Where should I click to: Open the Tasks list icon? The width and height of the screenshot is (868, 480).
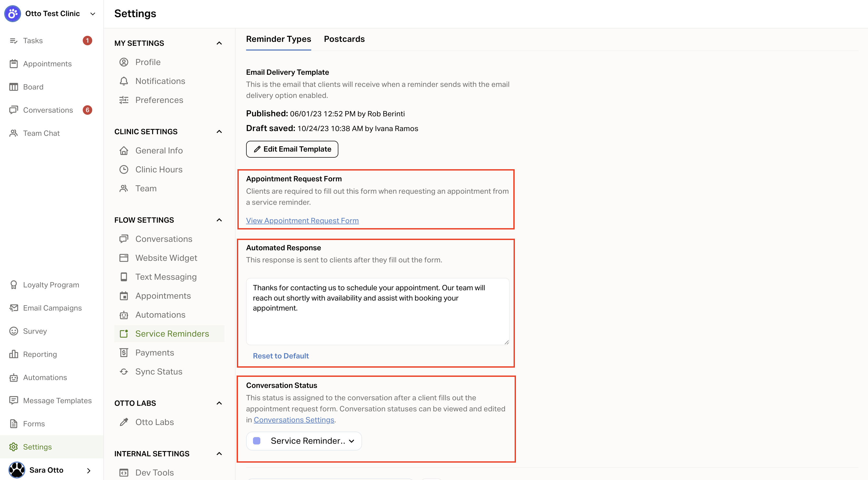point(13,41)
